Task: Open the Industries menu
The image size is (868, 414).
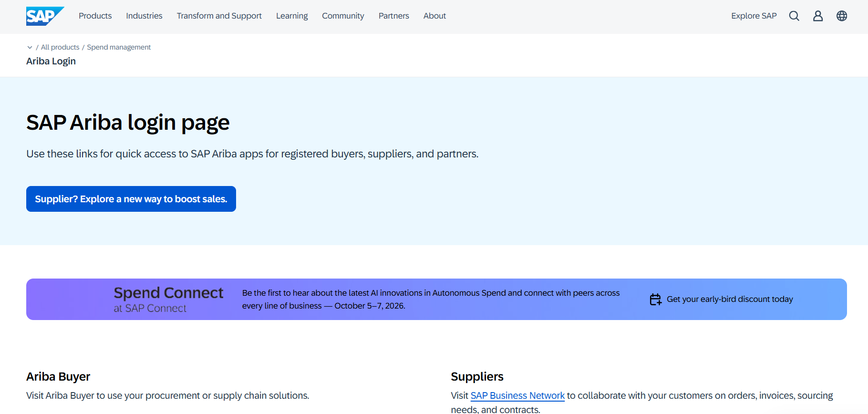Action: pos(144,16)
